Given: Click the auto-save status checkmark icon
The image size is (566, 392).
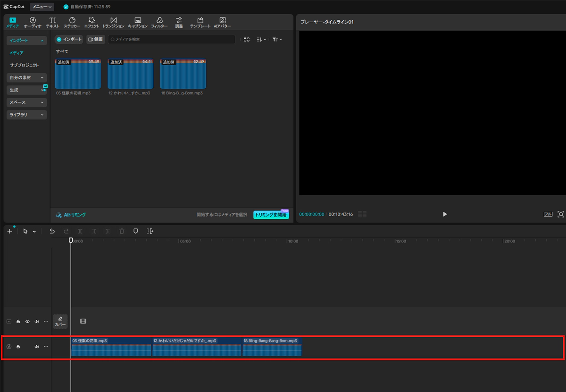Looking at the screenshot, I should [66, 7].
